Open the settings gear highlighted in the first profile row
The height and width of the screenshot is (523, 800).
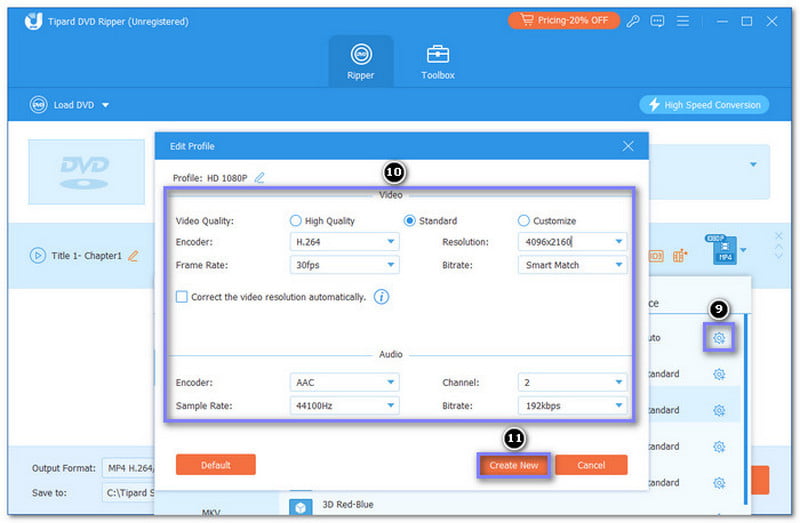tap(719, 338)
